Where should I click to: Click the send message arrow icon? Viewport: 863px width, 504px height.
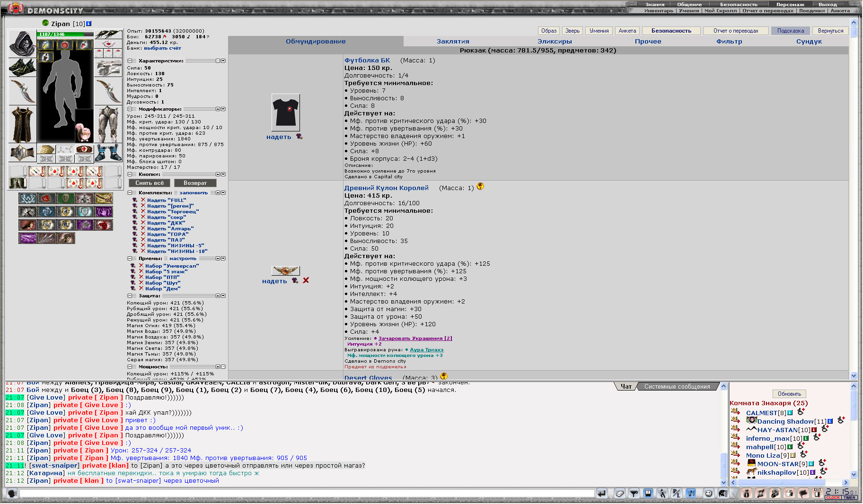tap(601, 494)
